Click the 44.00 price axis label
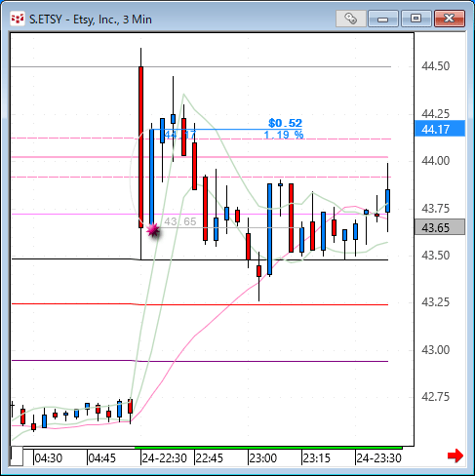 coord(435,161)
